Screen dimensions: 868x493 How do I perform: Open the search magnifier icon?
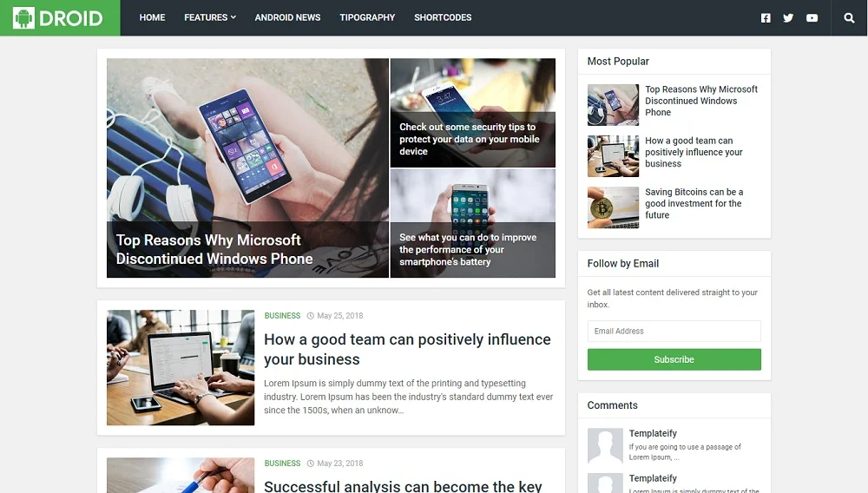click(x=849, y=17)
